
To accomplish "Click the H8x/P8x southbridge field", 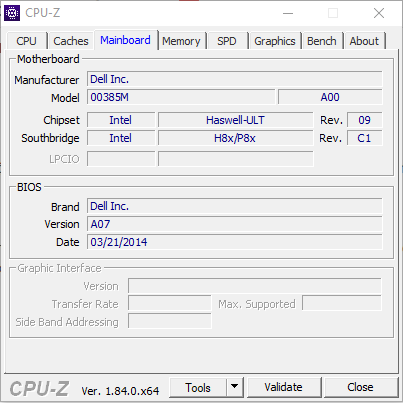I will pyautogui.click(x=235, y=138).
